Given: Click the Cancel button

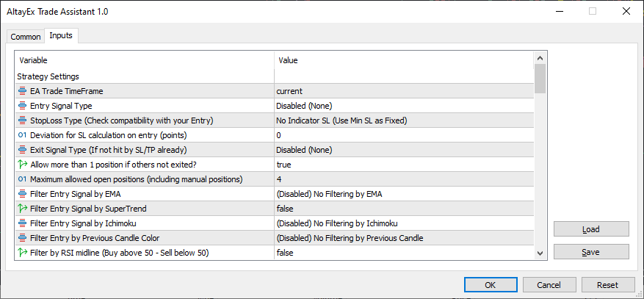Looking at the screenshot, I should point(549,285).
